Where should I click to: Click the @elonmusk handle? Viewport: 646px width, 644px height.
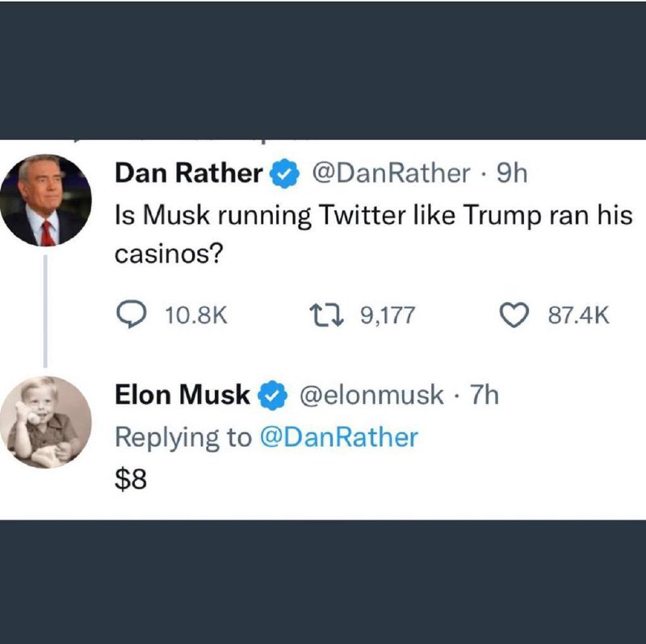[x=371, y=395]
